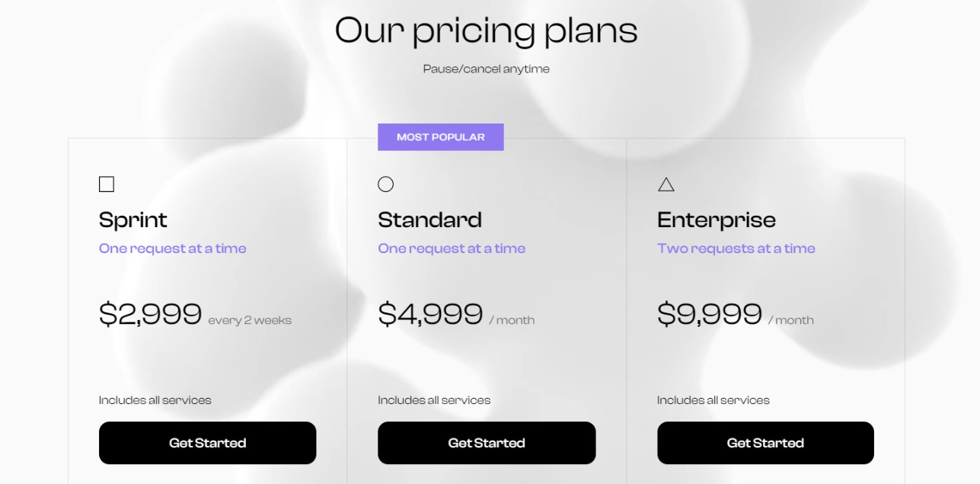Click Get Started under the Sprint plan
The height and width of the screenshot is (484, 980).
(x=207, y=443)
